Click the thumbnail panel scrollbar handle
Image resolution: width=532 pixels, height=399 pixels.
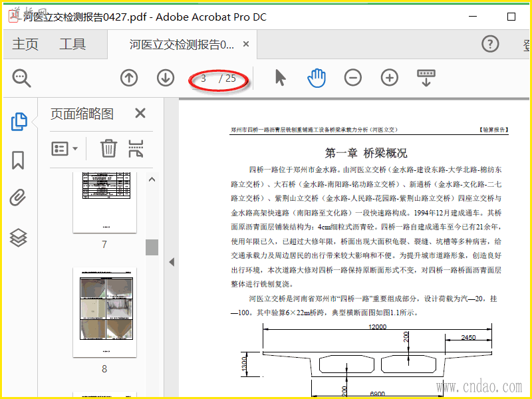click(x=152, y=247)
